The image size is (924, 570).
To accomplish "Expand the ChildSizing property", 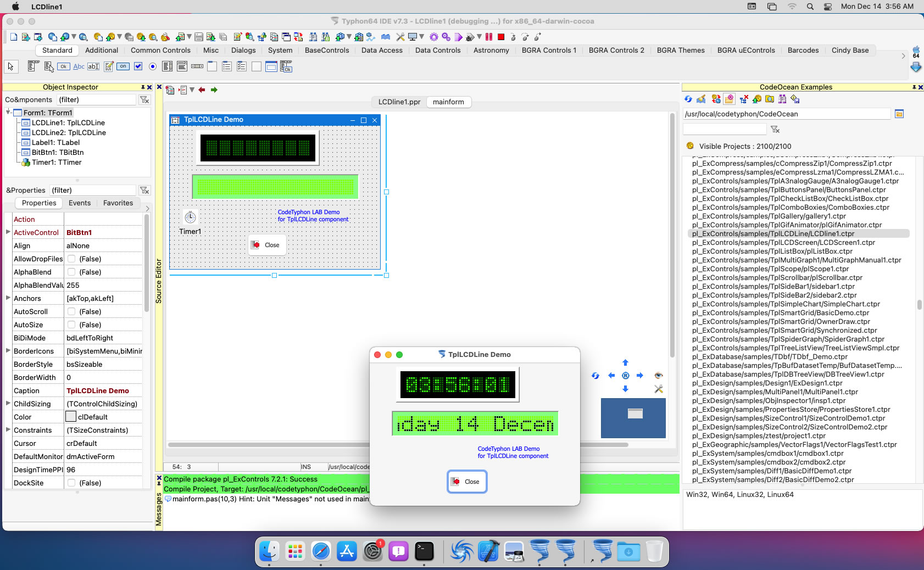I will [x=8, y=404].
